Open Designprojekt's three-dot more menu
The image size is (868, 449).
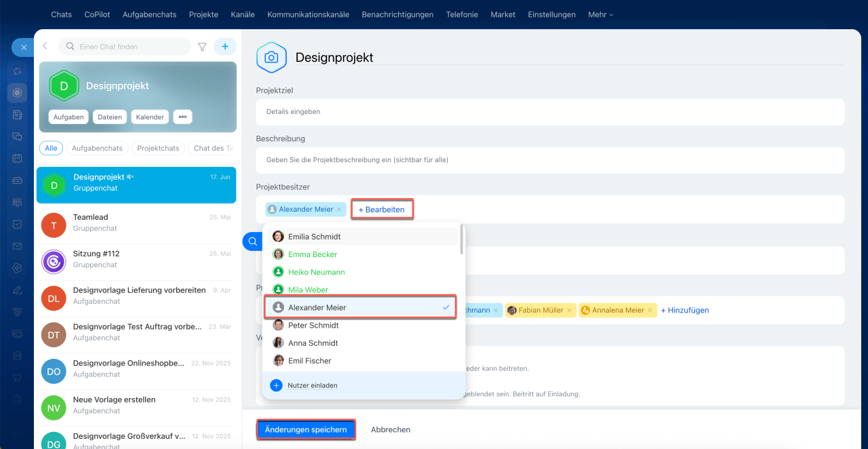point(182,117)
